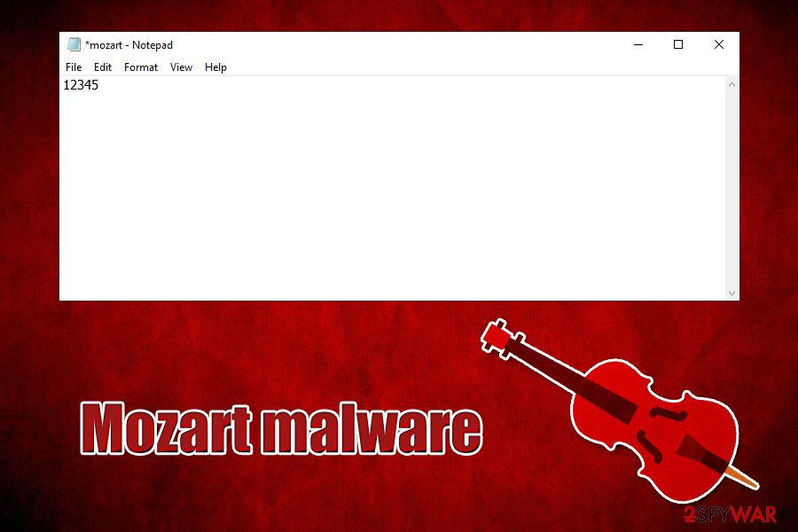Open the Edit menu
This screenshot has height=532, width=798.
coord(102,67)
